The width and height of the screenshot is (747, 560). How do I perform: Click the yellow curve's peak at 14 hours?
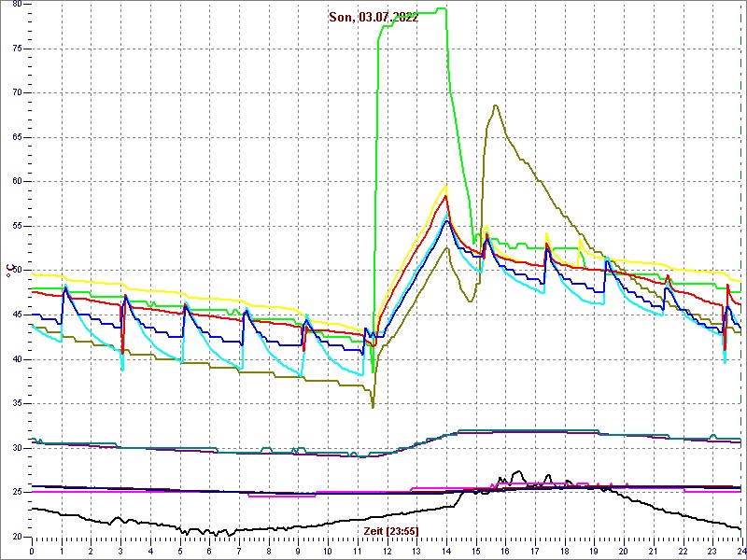point(445,186)
